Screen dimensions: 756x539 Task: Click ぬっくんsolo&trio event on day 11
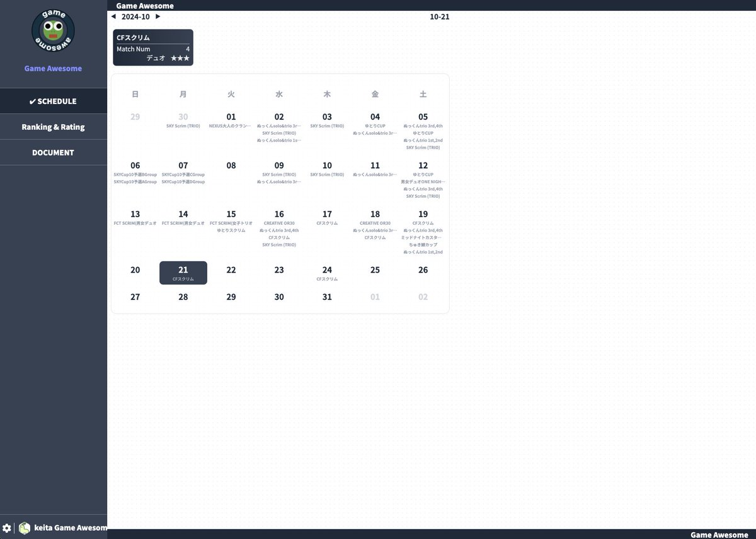[375, 174]
